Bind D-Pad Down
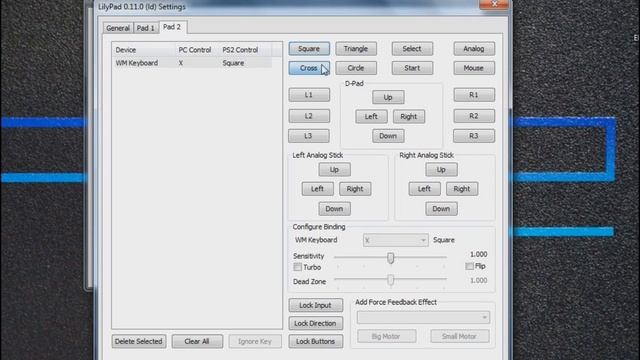 point(388,136)
